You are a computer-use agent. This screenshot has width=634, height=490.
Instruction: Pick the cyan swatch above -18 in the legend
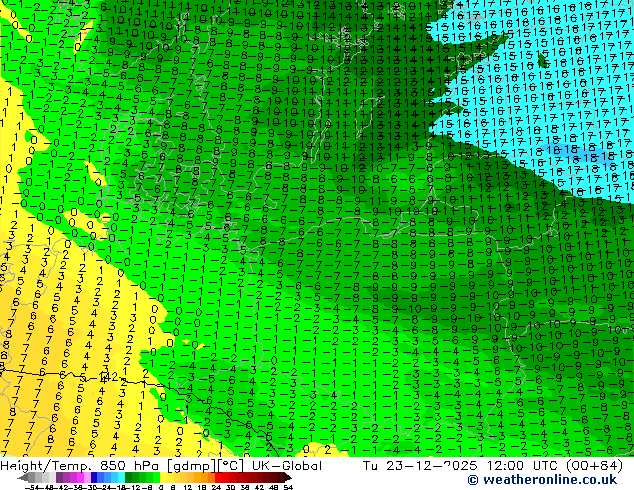click(121, 477)
